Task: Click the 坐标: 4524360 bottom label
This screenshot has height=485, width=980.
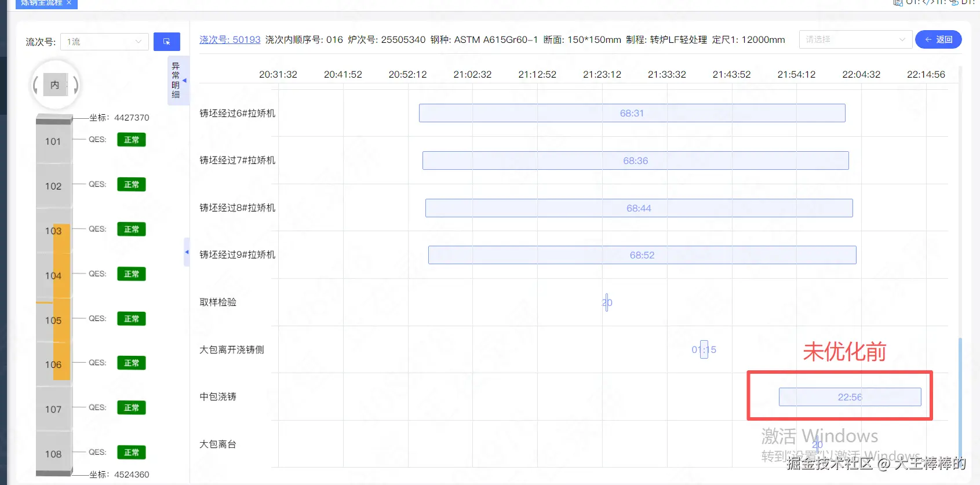Action: 119,474
